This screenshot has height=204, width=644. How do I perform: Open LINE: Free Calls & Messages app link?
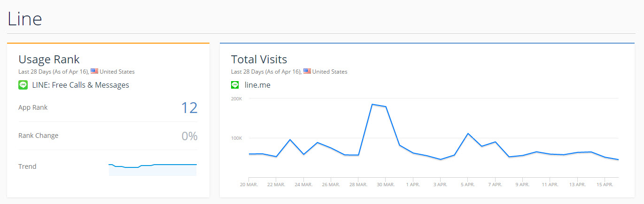point(80,85)
